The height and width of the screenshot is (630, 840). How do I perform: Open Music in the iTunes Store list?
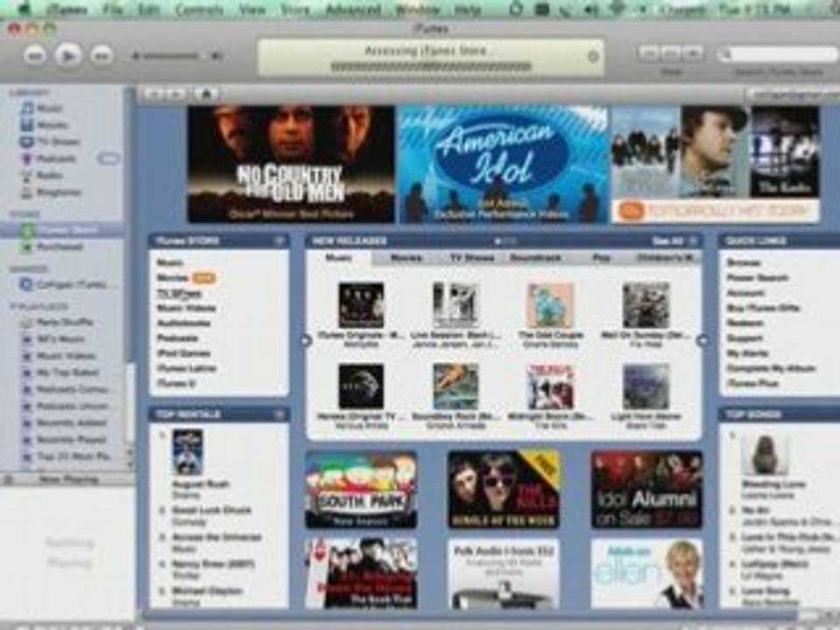pyautogui.click(x=170, y=262)
